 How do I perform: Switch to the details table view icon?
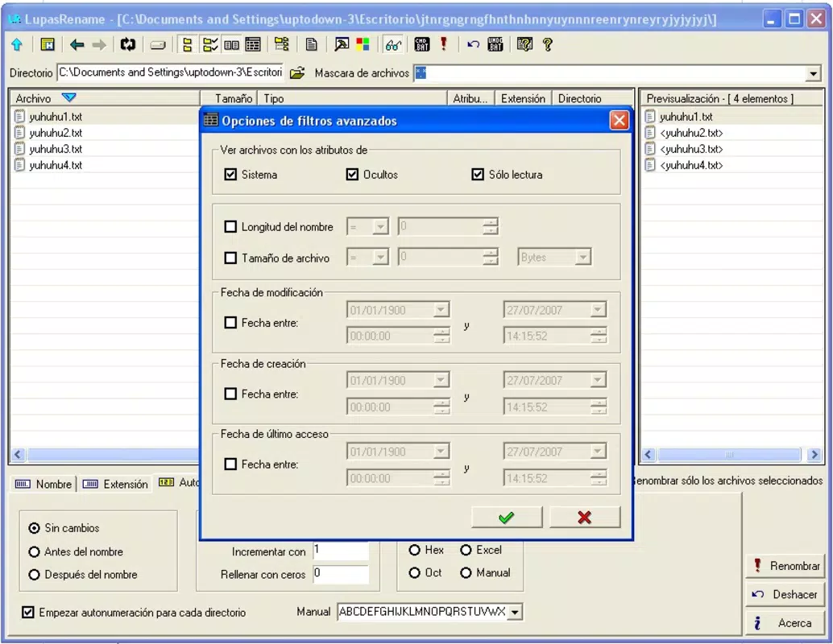click(x=253, y=44)
